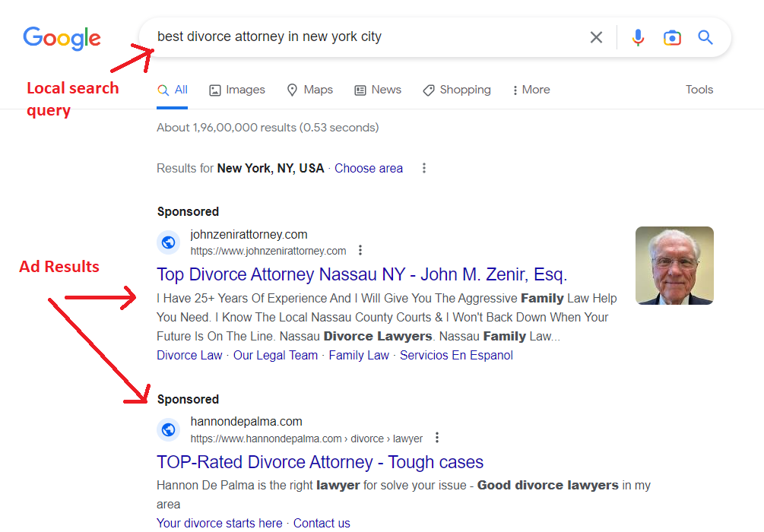Click the magnifying glass search button
The width and height of the screenshot is (764, 532).
click(x=705, y=37)
